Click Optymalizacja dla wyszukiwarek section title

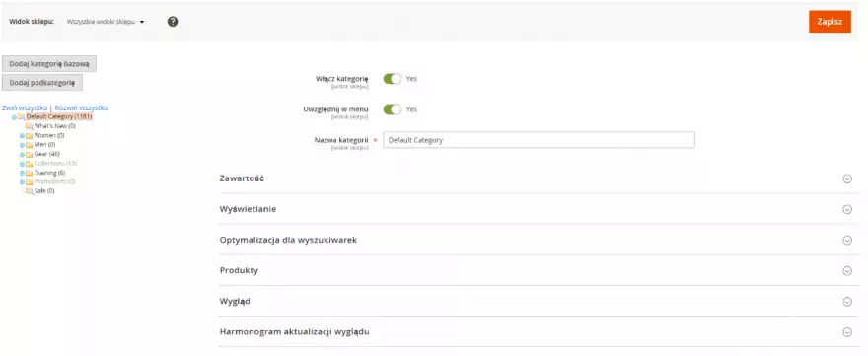tap(288, 241)
